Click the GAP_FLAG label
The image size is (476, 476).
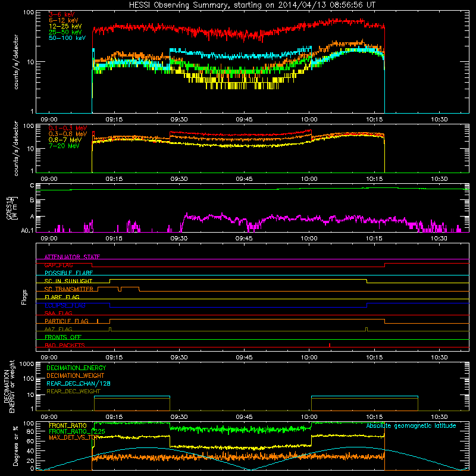58,265
